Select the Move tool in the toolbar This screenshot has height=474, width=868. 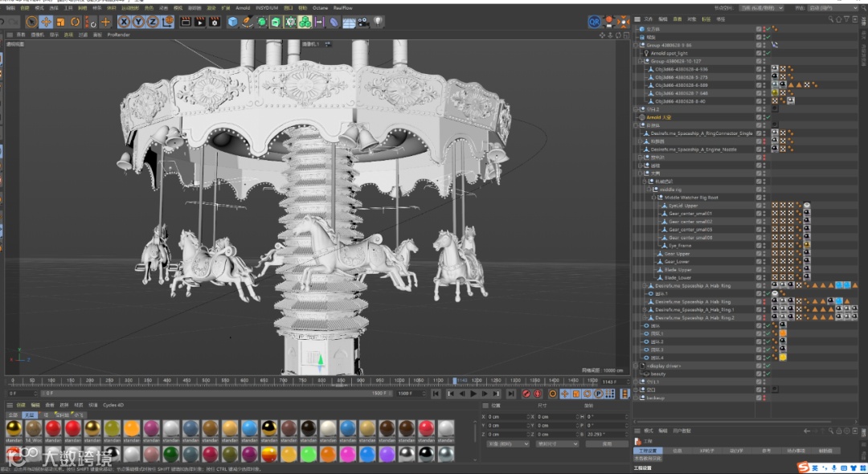[x=46, y=22]
